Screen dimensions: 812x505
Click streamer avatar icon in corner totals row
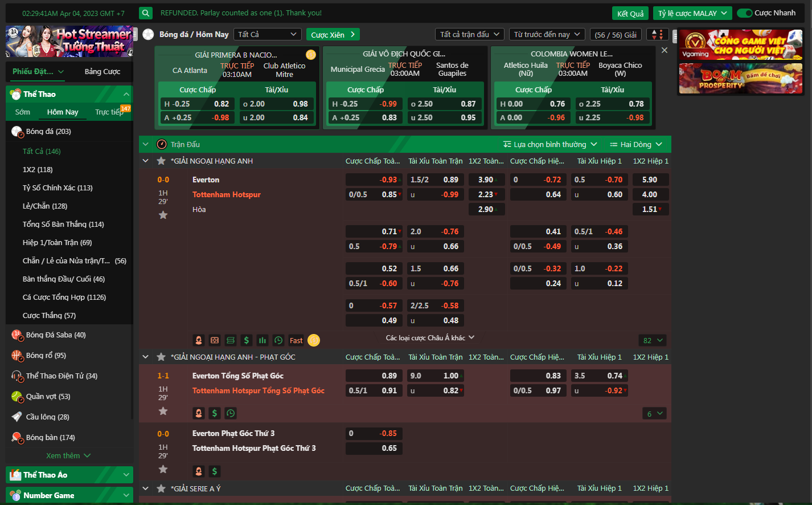tap(198, 413)
